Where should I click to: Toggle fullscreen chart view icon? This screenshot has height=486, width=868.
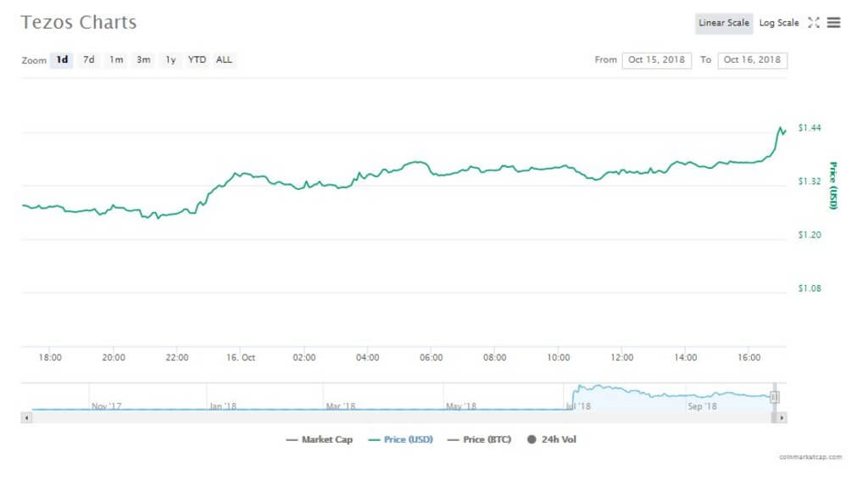tap(813, 23)
